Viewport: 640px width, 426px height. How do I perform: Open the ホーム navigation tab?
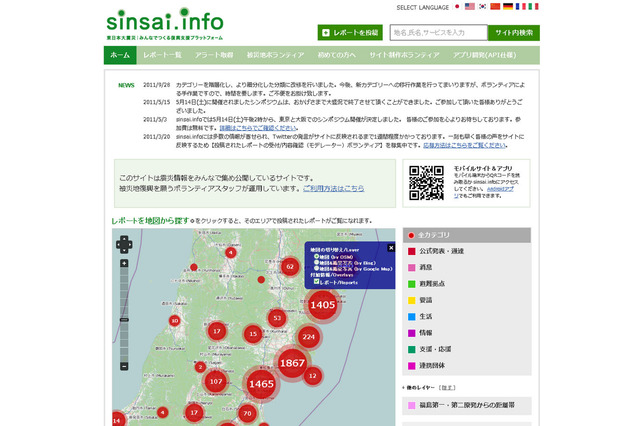pyautogui.click(x=120, y=55)
